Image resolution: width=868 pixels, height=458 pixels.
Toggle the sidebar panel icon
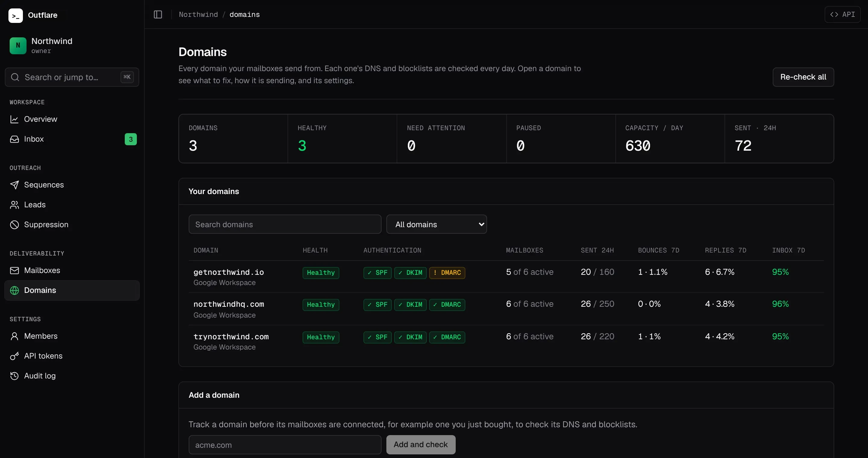tap(158, 14)
